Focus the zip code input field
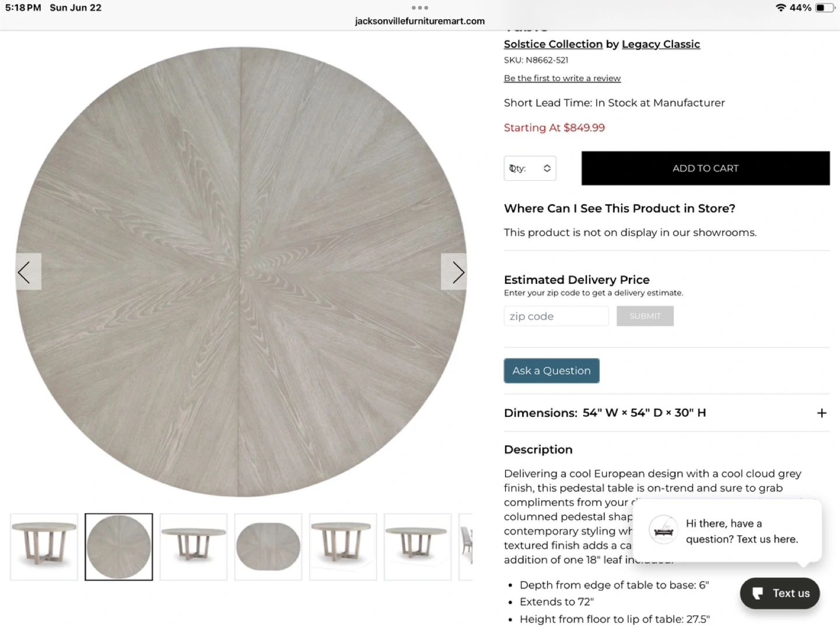 [556, 316]
